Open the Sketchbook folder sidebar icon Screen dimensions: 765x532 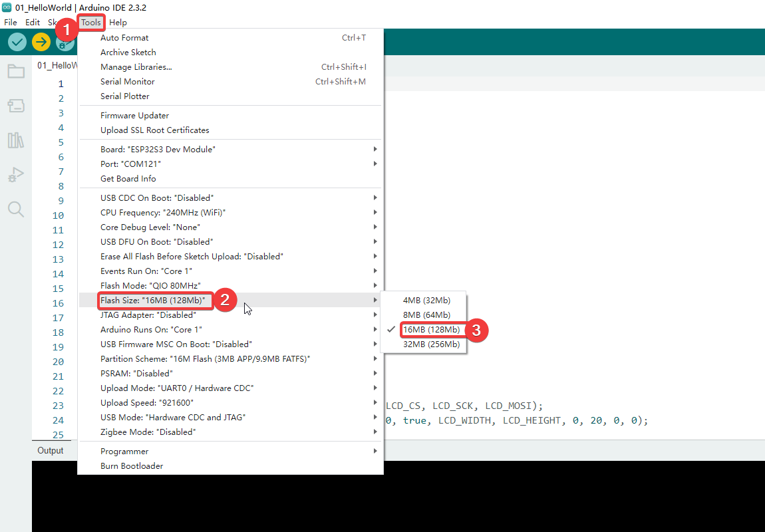(16, 72)
